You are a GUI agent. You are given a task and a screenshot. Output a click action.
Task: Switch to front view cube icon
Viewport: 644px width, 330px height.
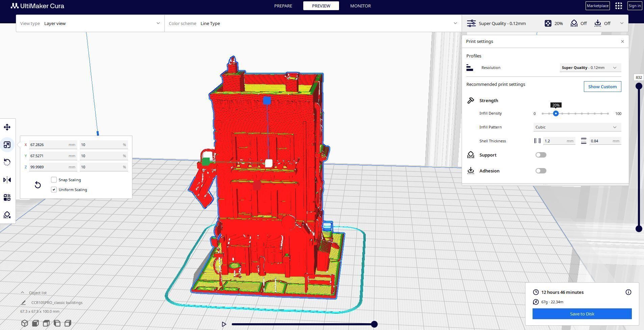35,323
